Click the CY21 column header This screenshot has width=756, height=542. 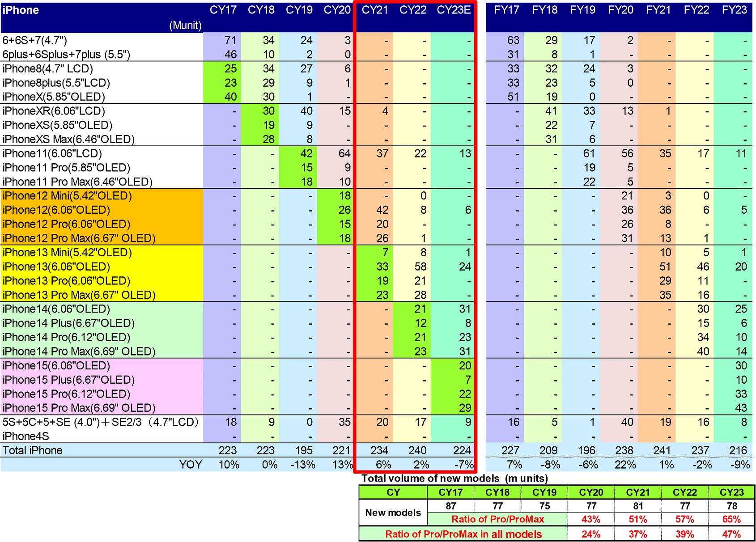[374, 10]
